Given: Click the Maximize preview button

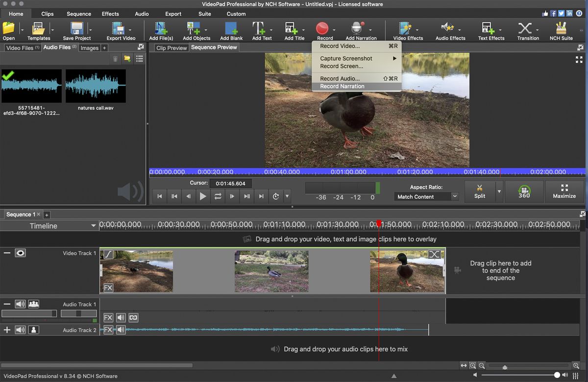Looking at the screenshot, I should 564,191.
